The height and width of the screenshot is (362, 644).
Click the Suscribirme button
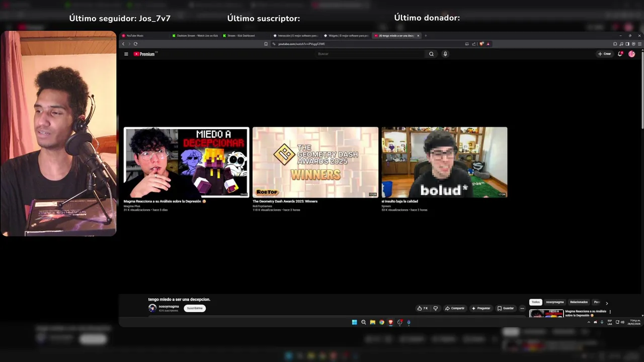[195, 308]
